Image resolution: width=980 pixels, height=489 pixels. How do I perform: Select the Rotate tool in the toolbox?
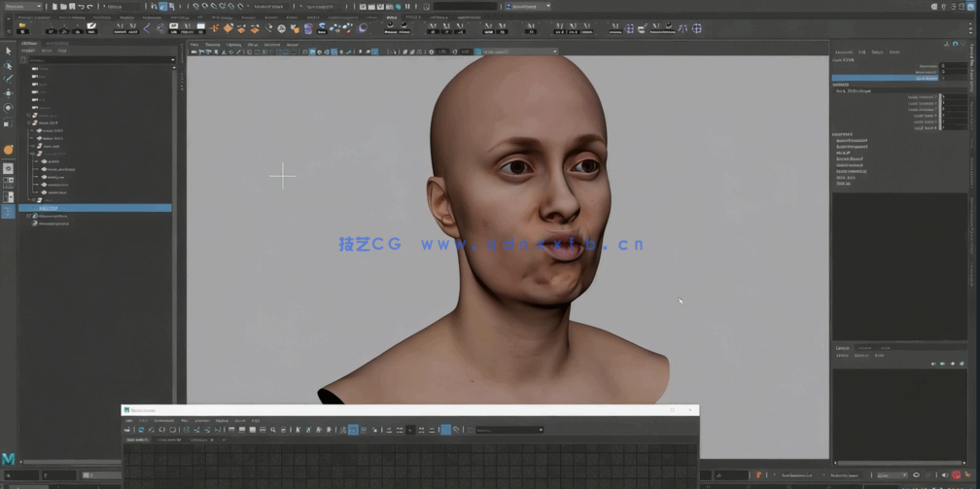[8, 108]
